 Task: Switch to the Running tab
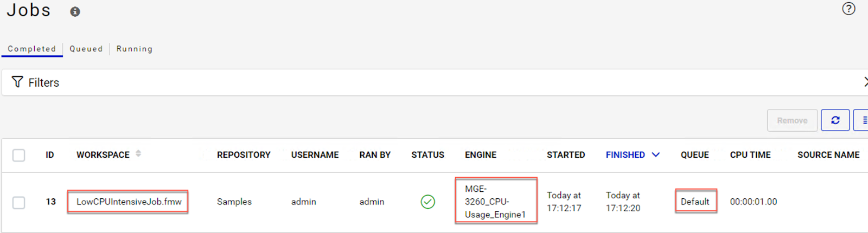[135, 49]
